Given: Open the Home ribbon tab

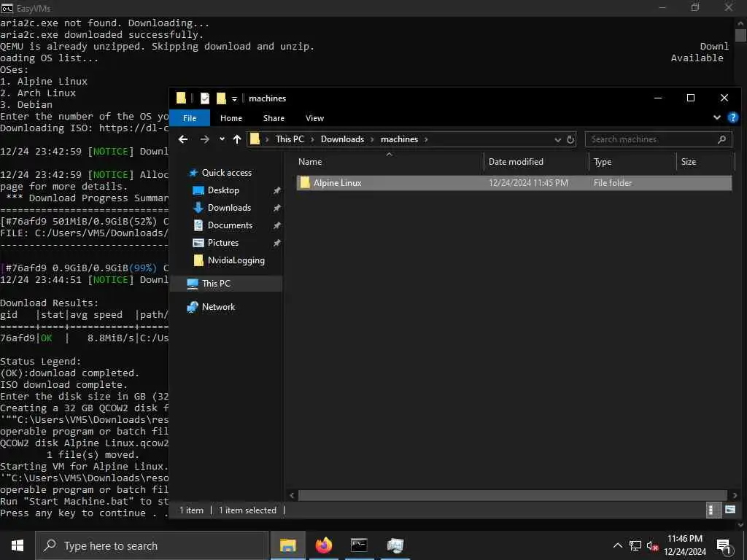Looking at the screenshot, I should pos(231,118).
